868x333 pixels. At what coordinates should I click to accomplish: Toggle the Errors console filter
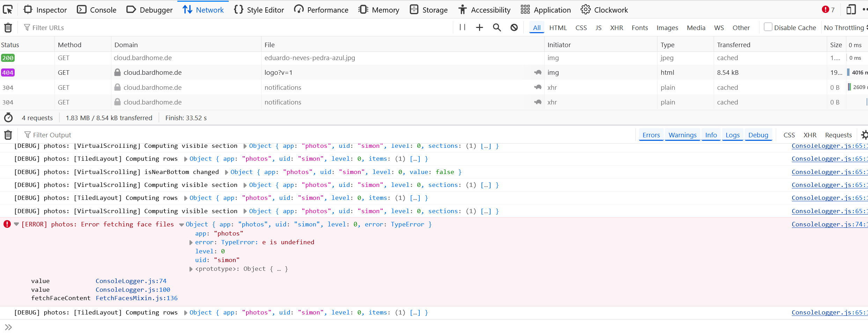point(651,135)
